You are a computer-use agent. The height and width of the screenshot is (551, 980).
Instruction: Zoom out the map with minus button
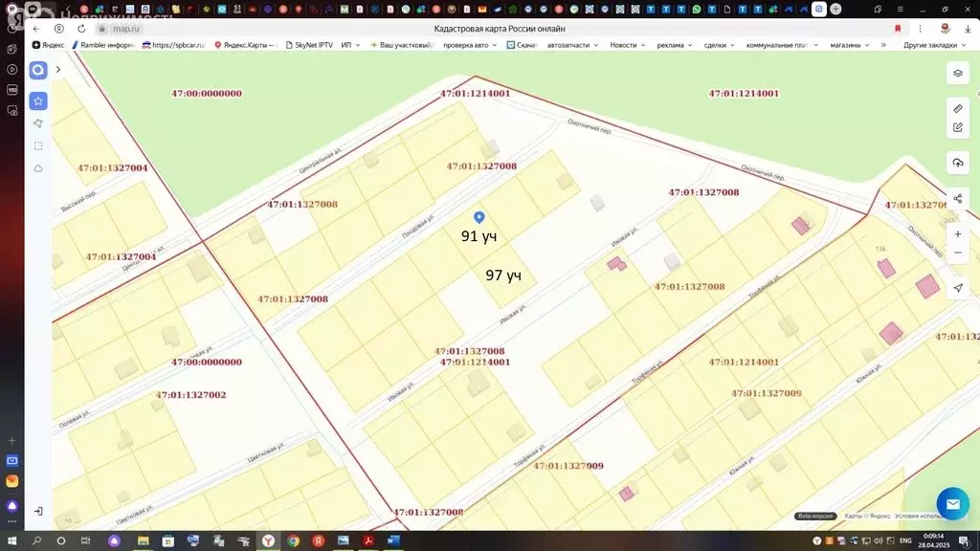957,253
